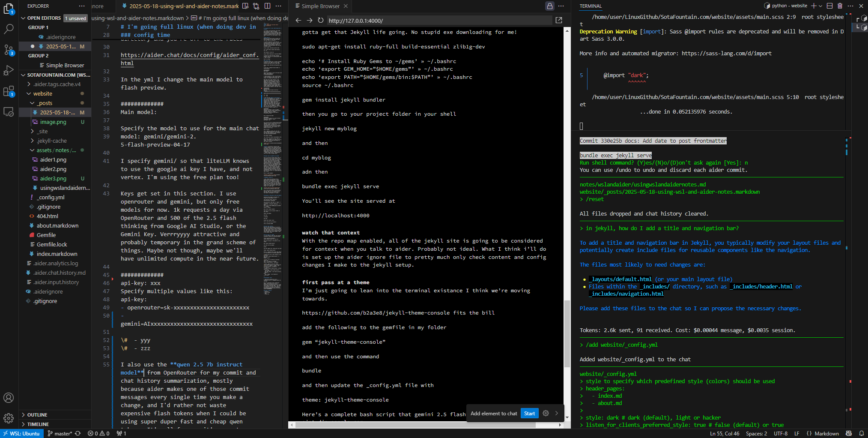Open the Search view in activity bar
The width and height of the screenshot is (868, 438).
pos(9,29)
